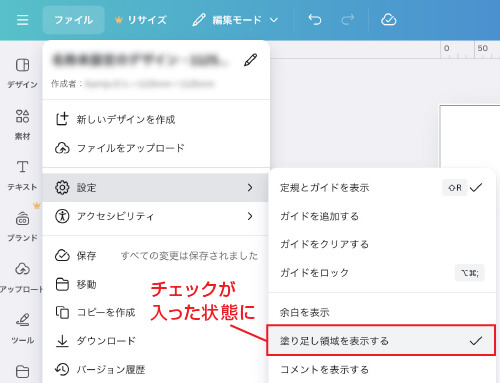Select ファイルをアップロード menu entry
Screen dimensions: 500x383
point(156,148)
